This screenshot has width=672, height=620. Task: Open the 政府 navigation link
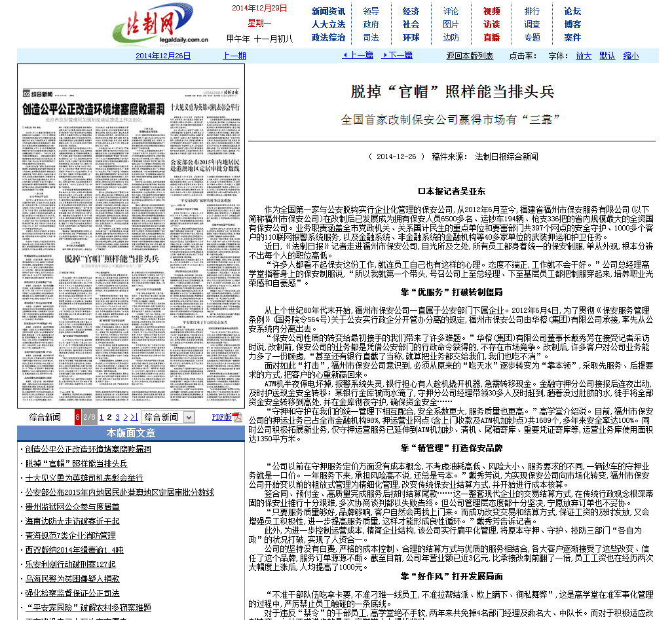[371, 24]
